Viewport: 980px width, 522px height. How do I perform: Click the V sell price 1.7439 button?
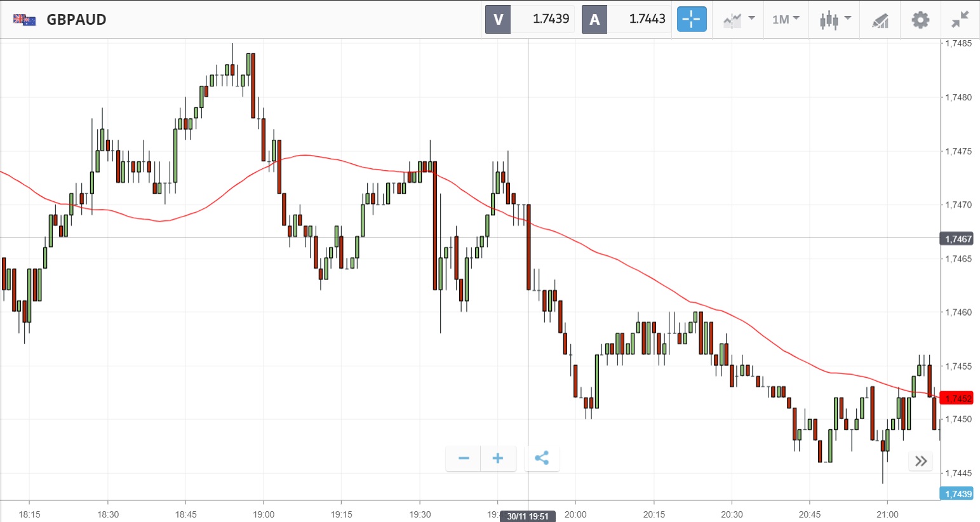(x=530, y=19)
